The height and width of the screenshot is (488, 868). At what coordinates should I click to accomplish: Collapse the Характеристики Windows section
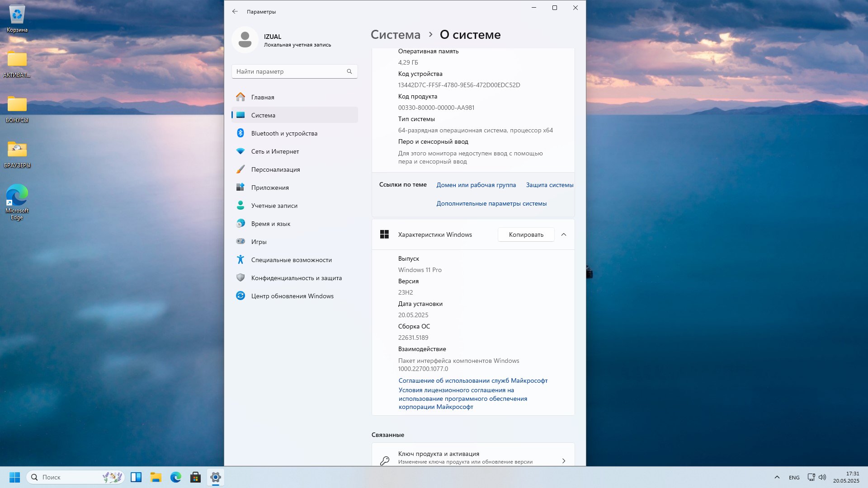pyautogui.click(x=564, y=235)
